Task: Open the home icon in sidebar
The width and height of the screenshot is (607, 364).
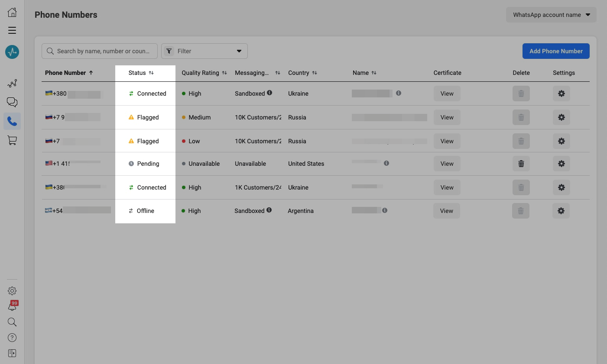Action: 12,12
